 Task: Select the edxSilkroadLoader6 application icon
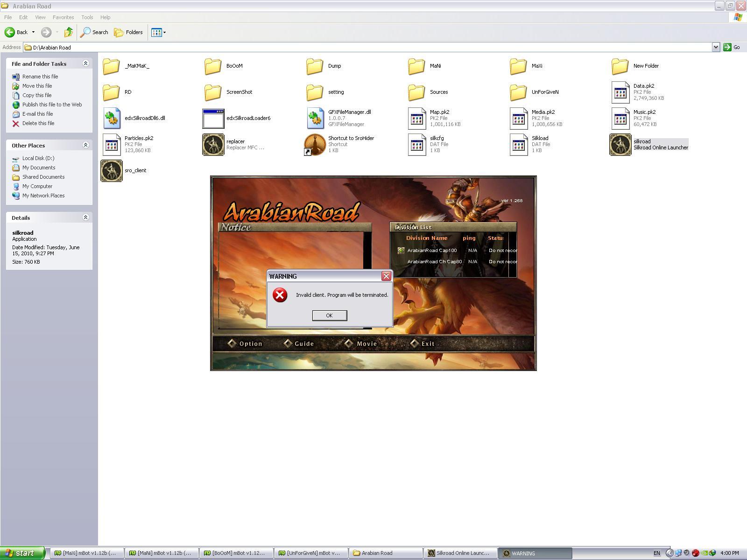coord(213,119)
